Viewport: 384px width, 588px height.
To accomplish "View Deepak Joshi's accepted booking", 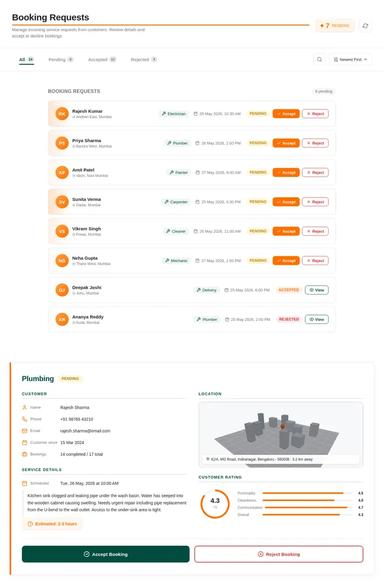I will [x=317, y=290].
